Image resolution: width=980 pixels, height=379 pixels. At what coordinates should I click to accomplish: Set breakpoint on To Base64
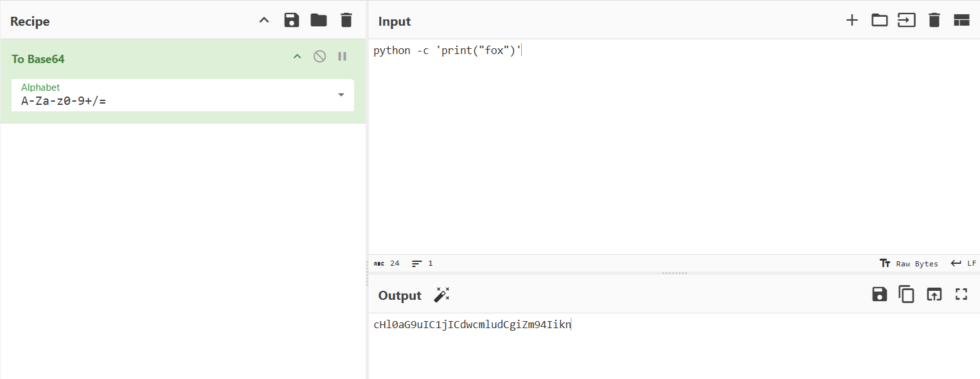(342, 57)
